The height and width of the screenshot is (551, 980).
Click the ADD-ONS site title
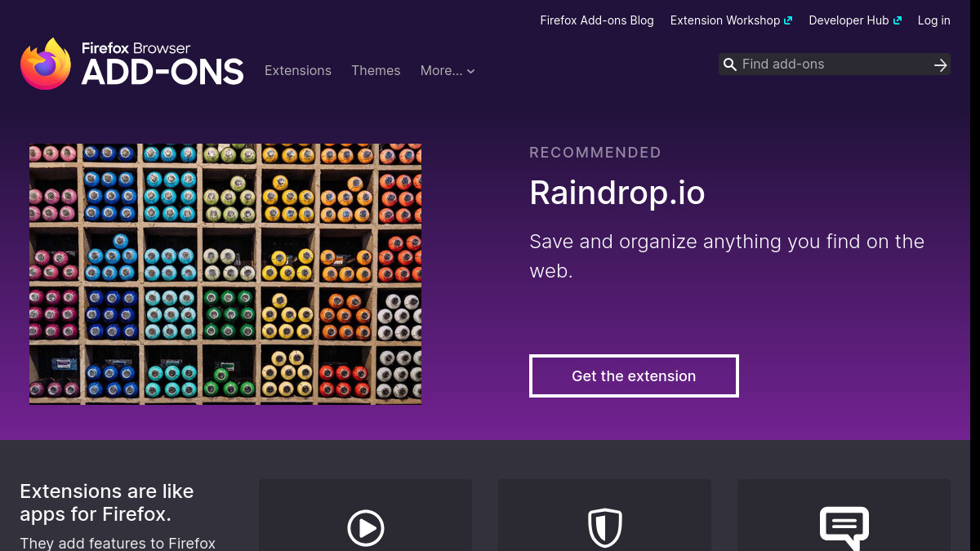[x=163, y=73]
